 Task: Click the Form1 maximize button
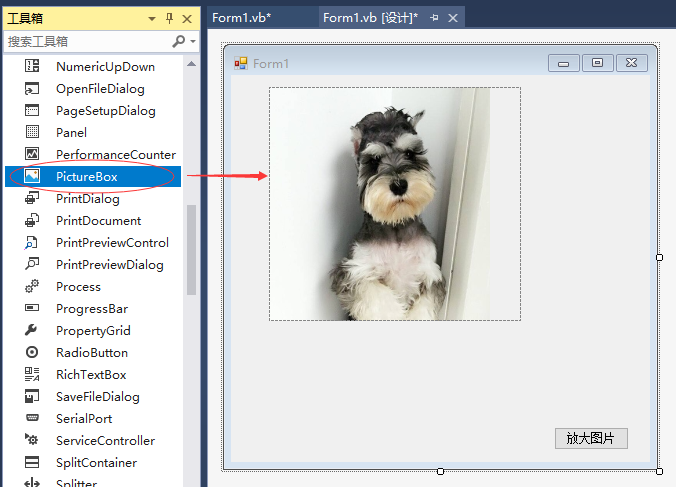point(598,63)
